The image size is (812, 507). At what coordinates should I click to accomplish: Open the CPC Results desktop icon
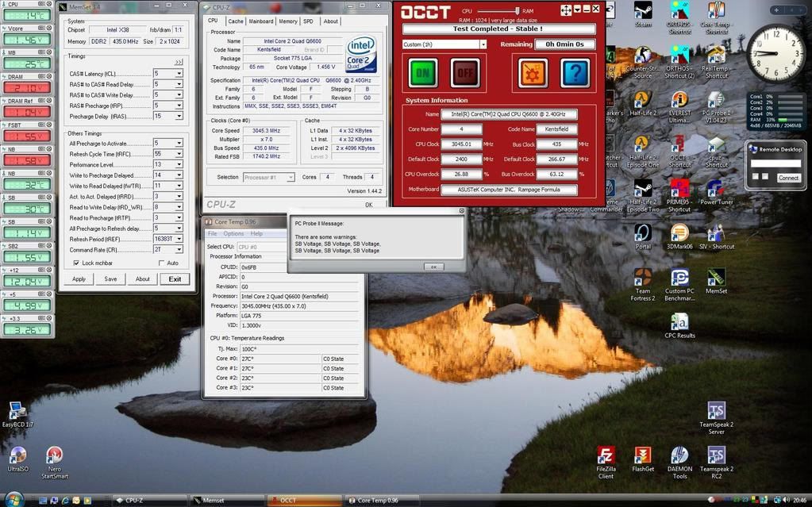(x=679, y=325)
